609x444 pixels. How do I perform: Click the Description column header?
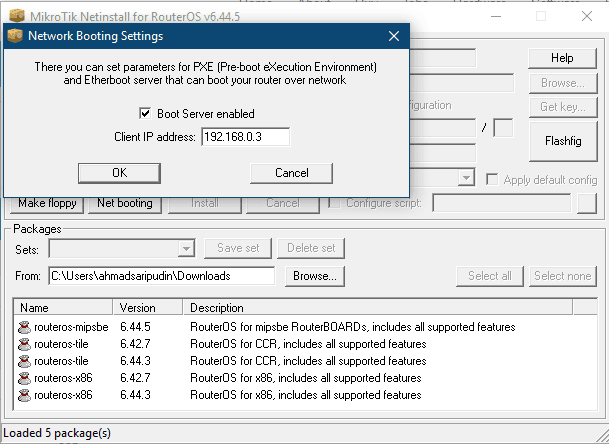point(378,308)
